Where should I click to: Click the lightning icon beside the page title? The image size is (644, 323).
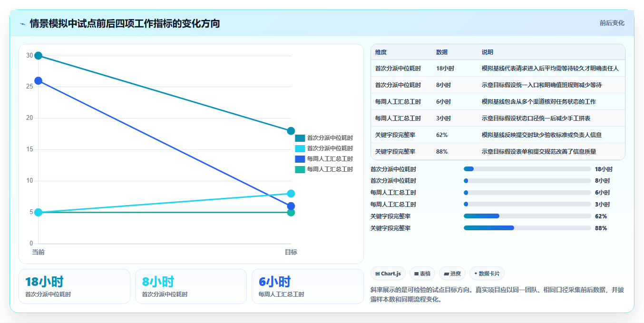(x=22, y=24)
